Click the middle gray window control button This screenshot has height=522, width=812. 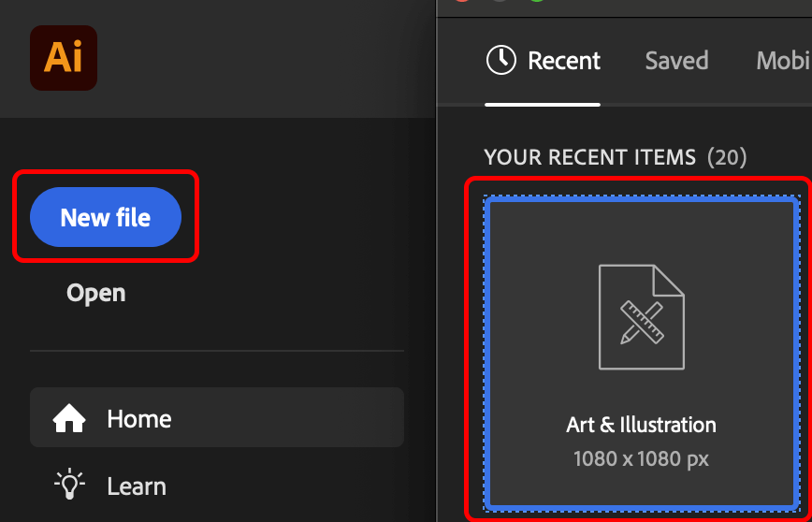tap(499, 1)
